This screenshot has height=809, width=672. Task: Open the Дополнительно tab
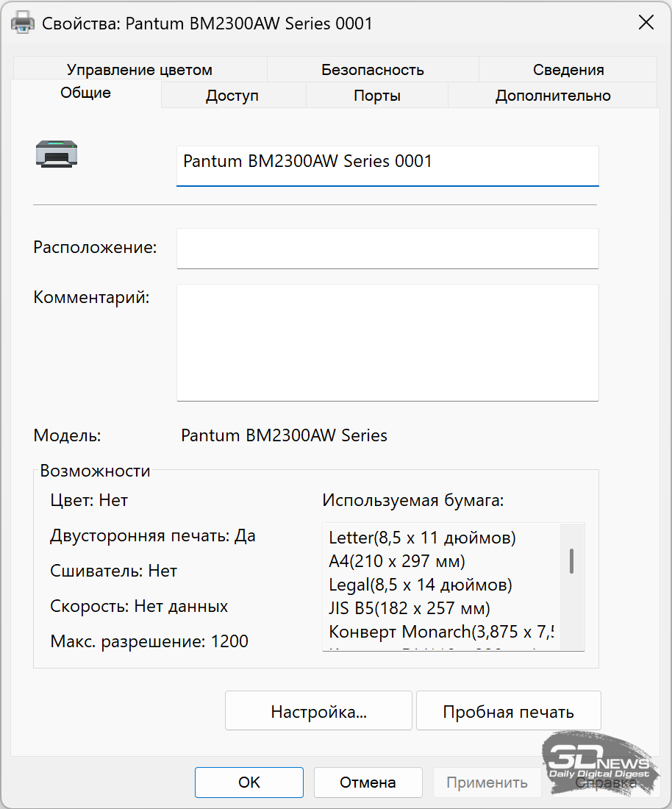pyautogui.click(x=553, y=96)
